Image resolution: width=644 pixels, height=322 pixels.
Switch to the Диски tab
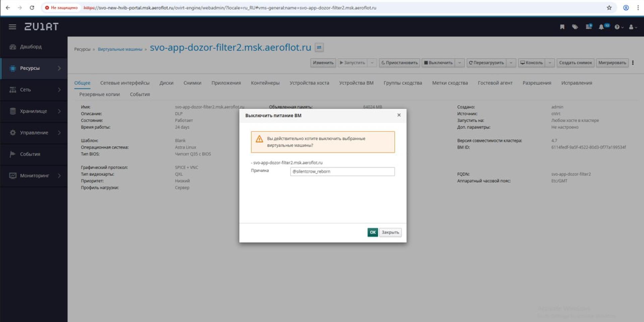[166, 83]
